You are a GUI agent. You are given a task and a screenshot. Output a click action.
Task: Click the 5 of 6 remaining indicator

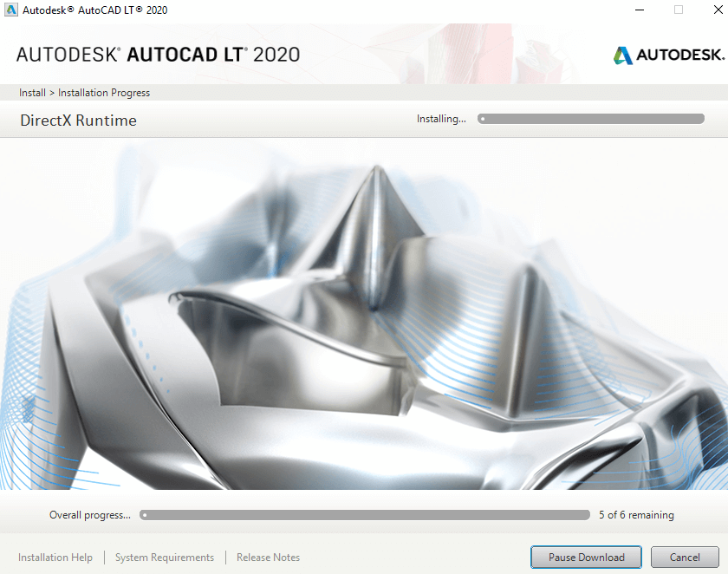636,514
